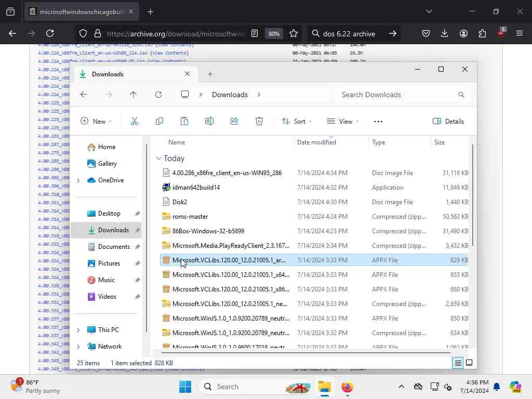Viewport: 532px width, 399px height.
Task: Sort by Type column header
Action: (378, 142)
